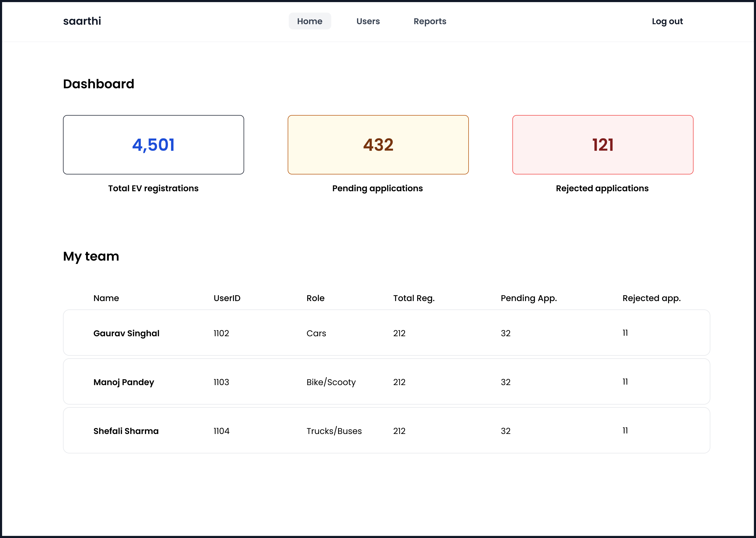Select the Pending applications card showing 432

(x=378, y=145)
